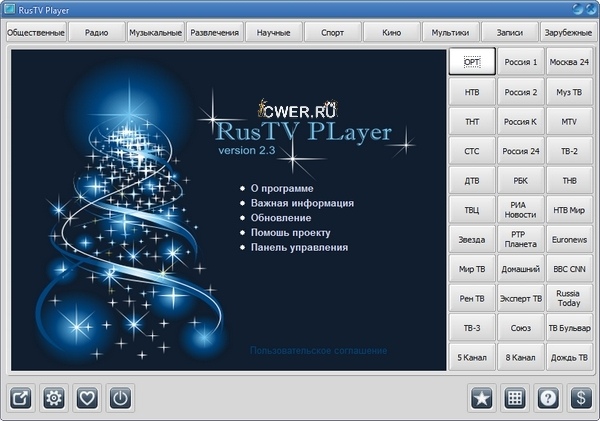Open settings with the gear icon
The width and height of the screenshot is (600, 421).
pos(54,397)
